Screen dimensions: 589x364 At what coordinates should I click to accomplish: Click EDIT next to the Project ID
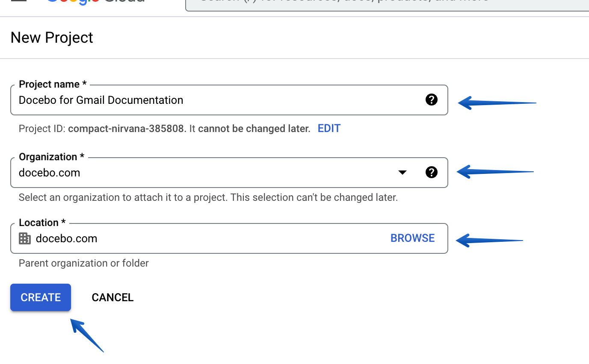coord(329,129)
